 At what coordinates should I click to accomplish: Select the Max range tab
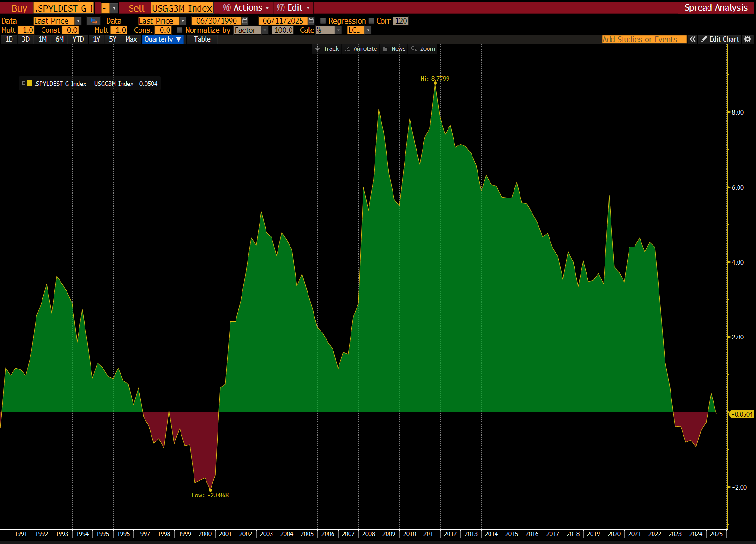(131, 39)
